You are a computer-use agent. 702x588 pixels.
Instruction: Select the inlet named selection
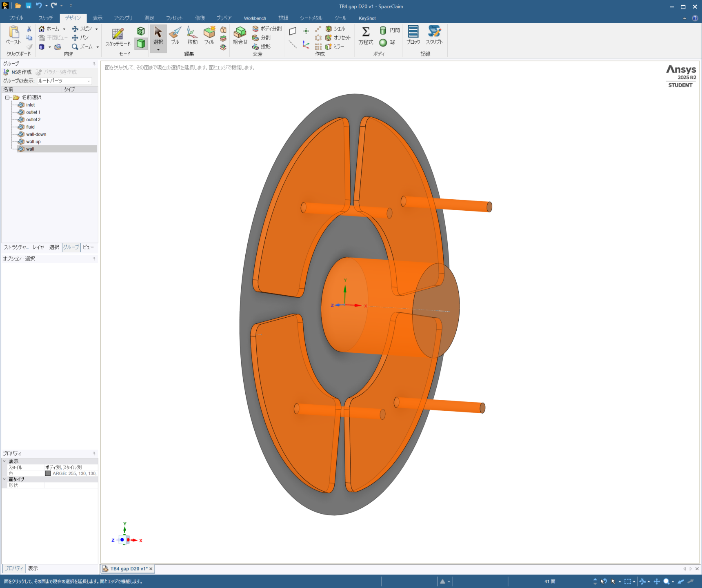click(30, 105)
